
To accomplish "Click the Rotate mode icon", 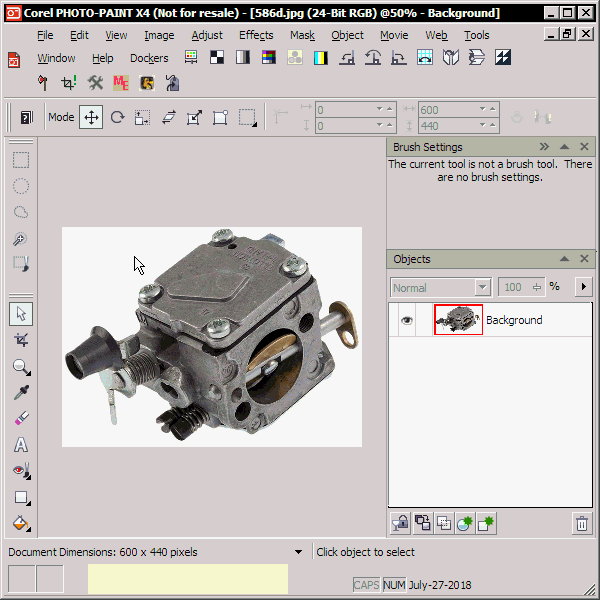I will pyautogui.click(x=117, y=117).
